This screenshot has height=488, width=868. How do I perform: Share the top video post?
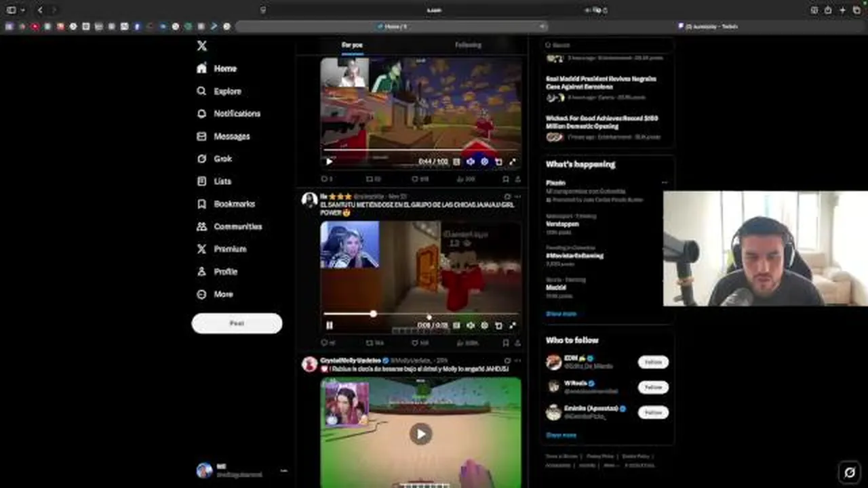coord(517,179)
